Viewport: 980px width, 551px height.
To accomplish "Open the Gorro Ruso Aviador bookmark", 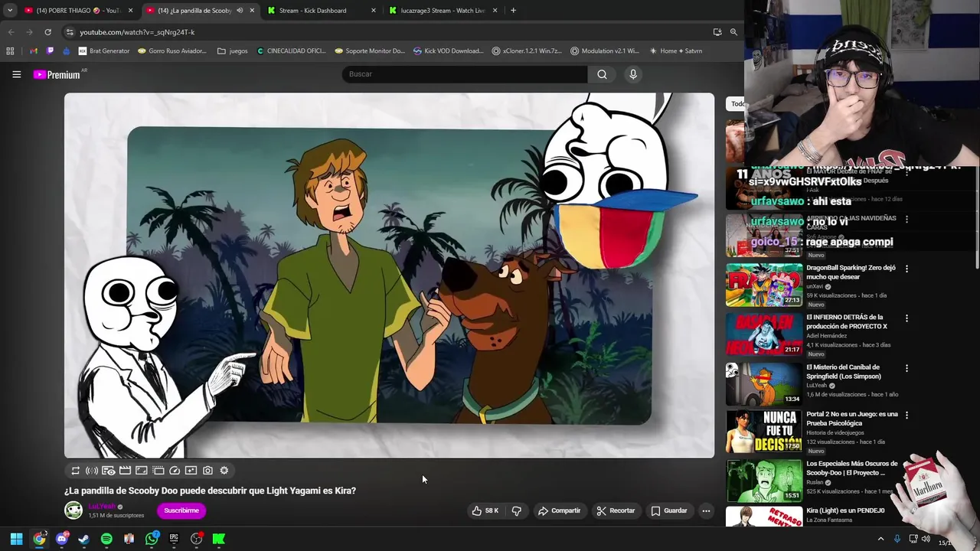I will click(172, 51).
